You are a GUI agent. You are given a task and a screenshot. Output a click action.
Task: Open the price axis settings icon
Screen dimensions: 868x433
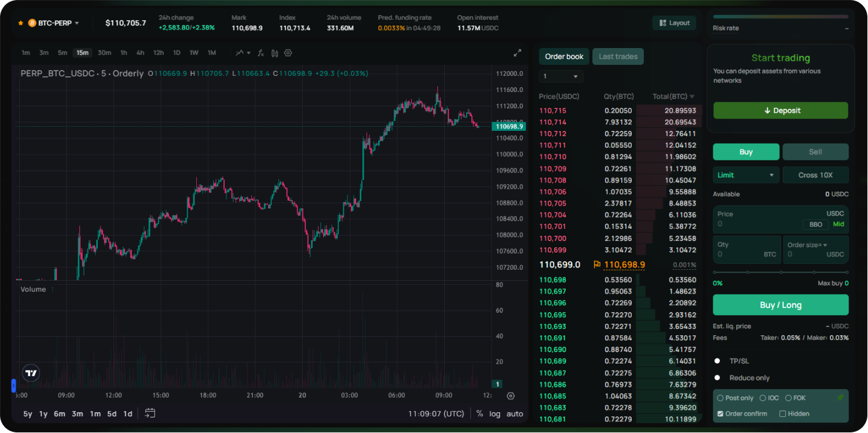pyautogui.click(x=510, y=396)
